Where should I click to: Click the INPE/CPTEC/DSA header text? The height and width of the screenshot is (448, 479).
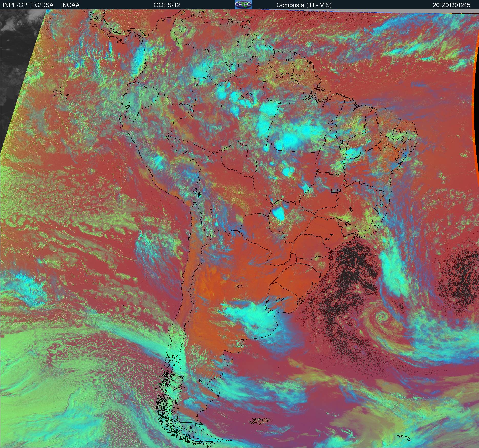click(x=28, y=5)
